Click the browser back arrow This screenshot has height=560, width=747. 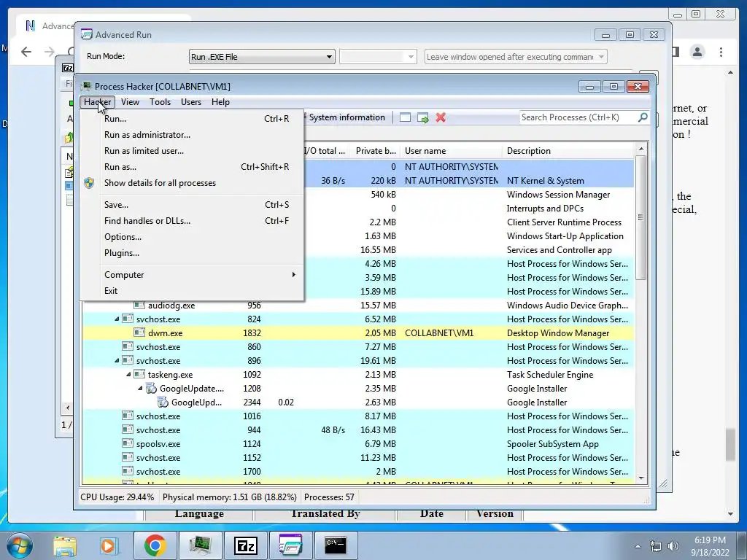point(26,52)
